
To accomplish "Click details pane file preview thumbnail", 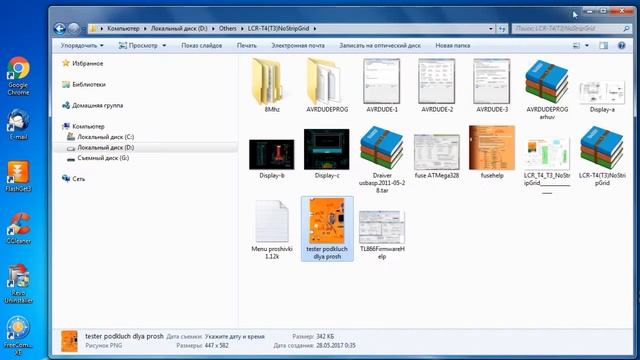I will (x=69, y=341).
